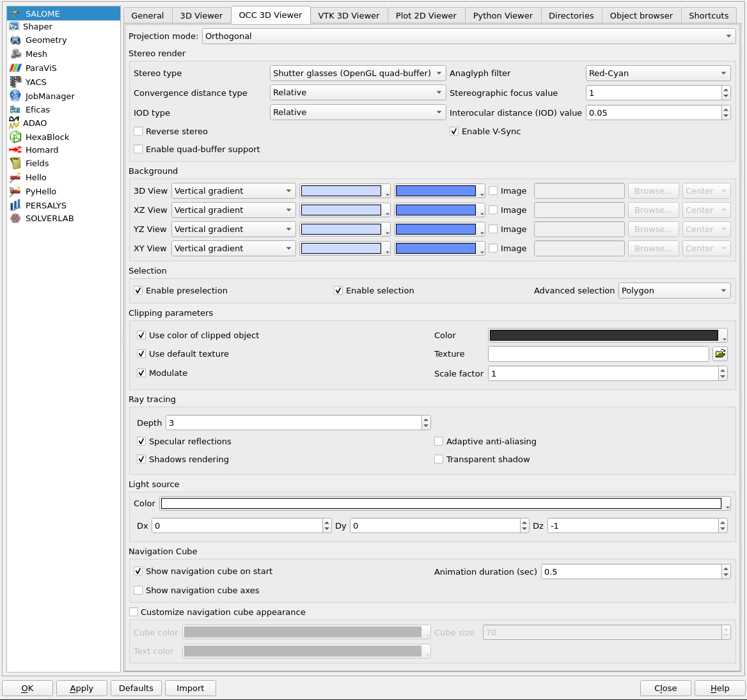Click the Help button
This screenshot has width=747, height=700.
[x=719, y=688]
